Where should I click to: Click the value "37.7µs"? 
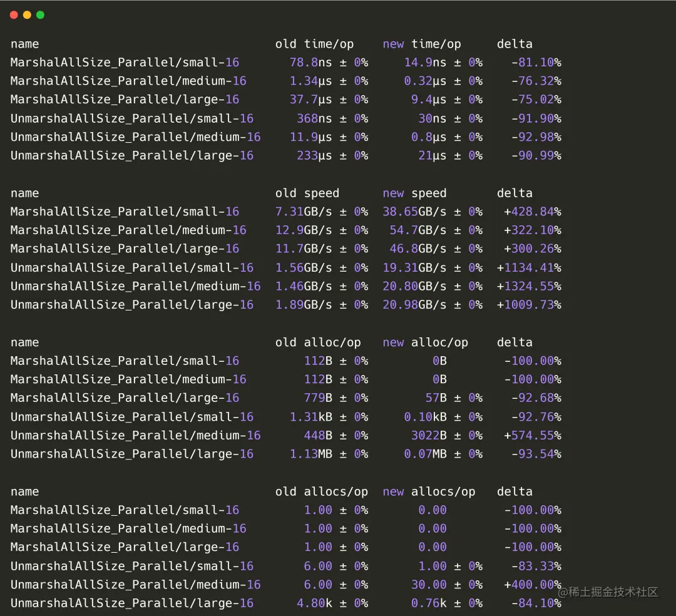pyautogui.click(x=310, y=100)
